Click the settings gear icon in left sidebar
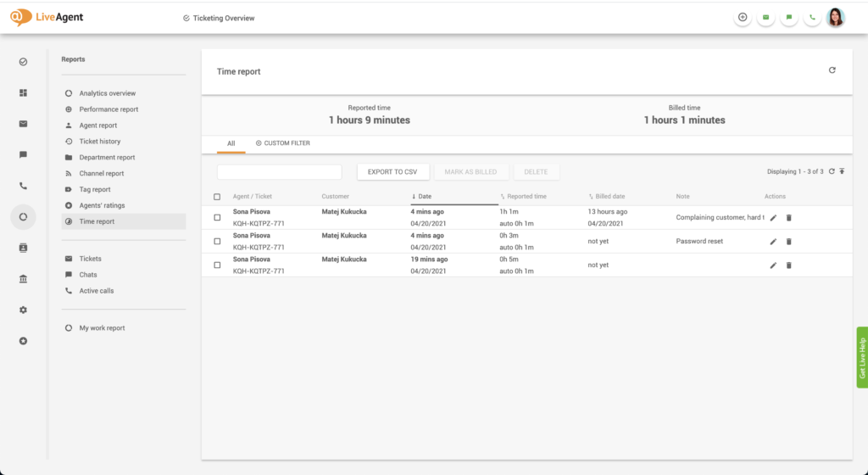 pos(23,310)
